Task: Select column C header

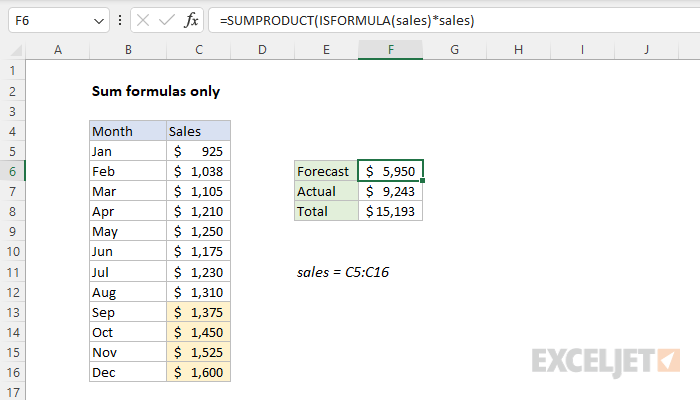Action: 199,50
